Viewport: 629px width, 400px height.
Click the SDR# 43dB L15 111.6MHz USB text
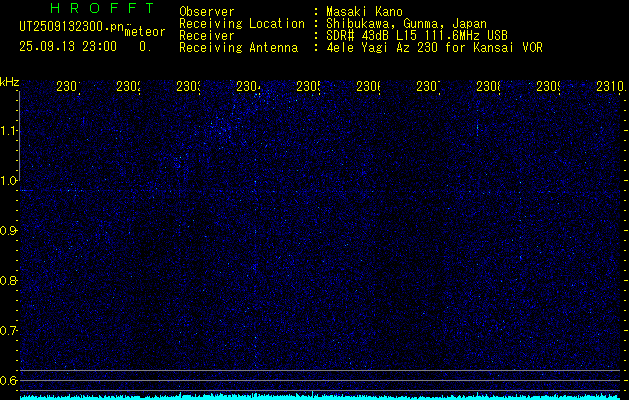coord(417,36)
